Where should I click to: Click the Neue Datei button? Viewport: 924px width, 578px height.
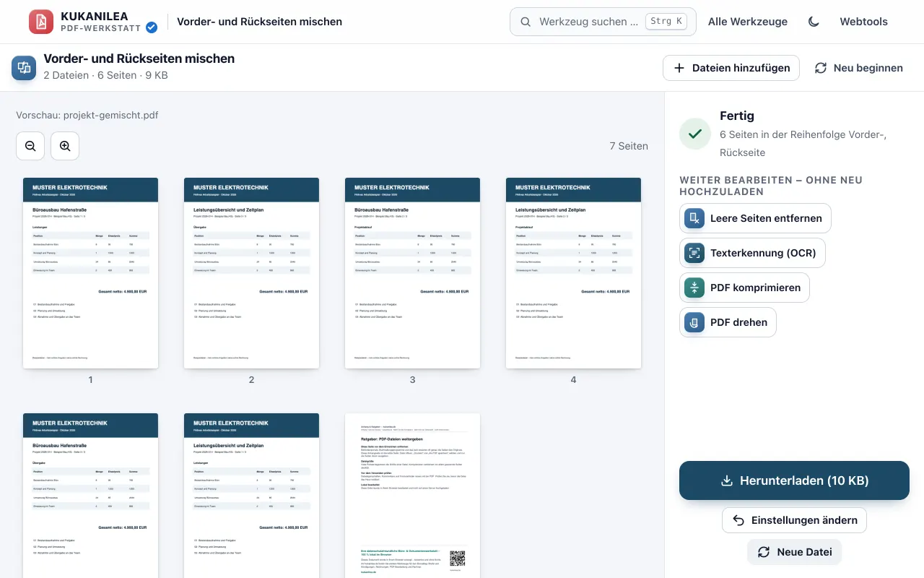794,552
